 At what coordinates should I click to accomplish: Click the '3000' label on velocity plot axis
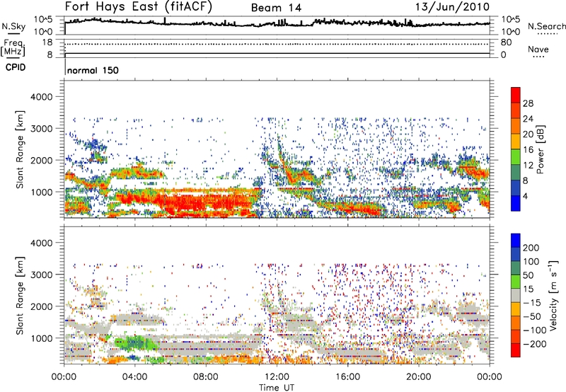coord(42,275)
